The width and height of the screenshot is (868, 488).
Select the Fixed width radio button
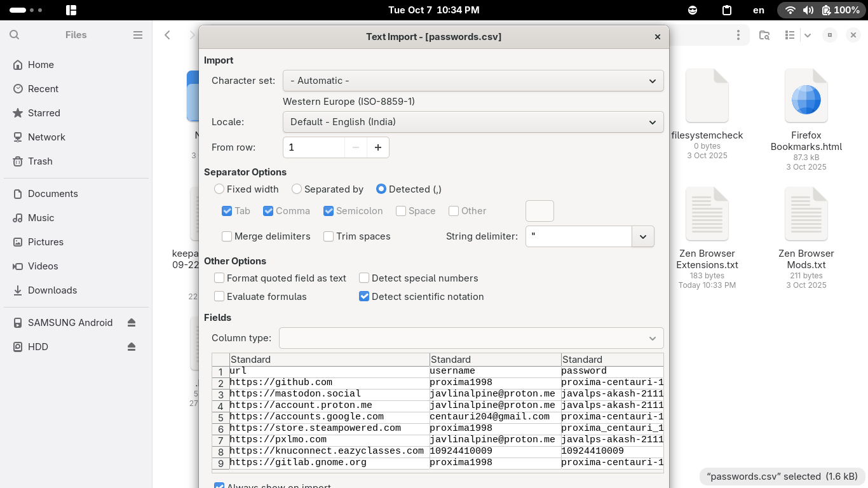click(219, 189)
